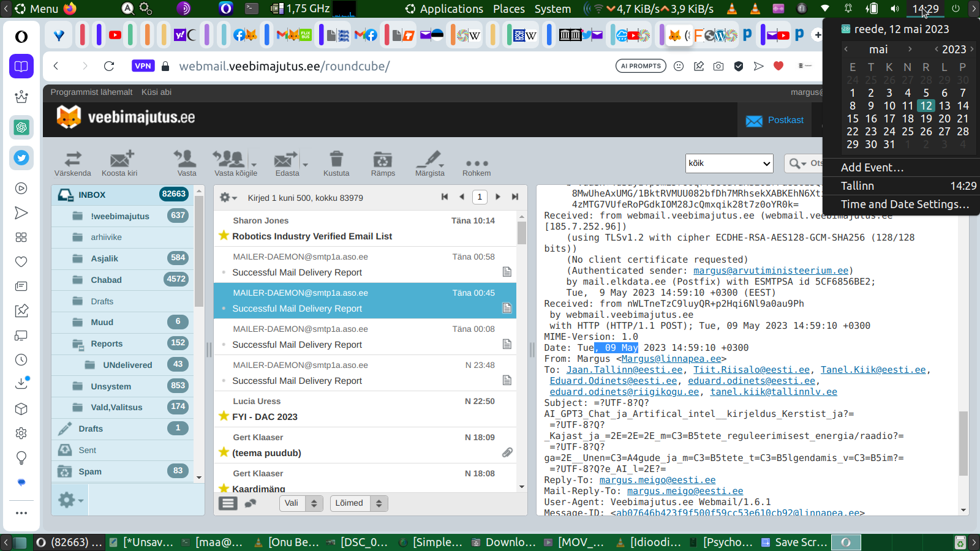
Task: Click the Margus@linnapea.ee sender link
Action: pyautogui.click(x=671, y=359)
